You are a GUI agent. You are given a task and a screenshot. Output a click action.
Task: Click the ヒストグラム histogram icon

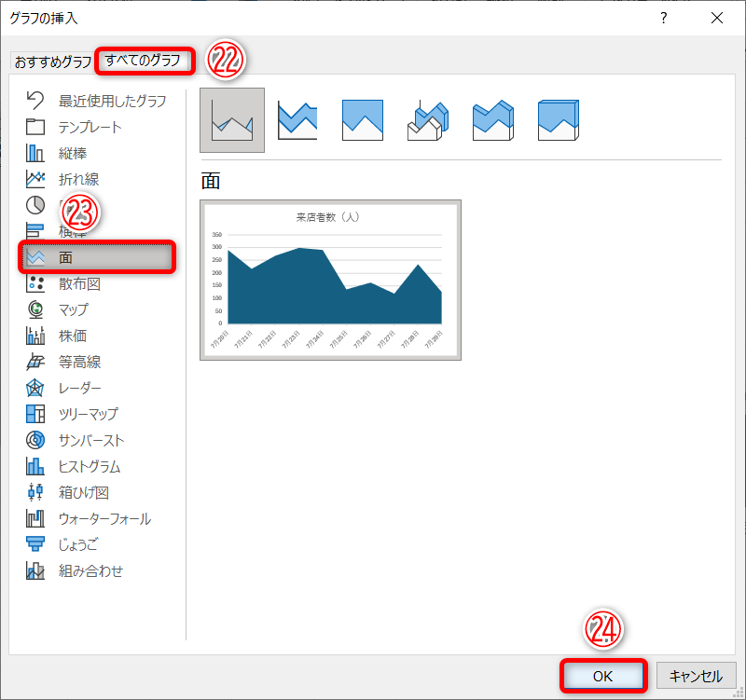35,466
